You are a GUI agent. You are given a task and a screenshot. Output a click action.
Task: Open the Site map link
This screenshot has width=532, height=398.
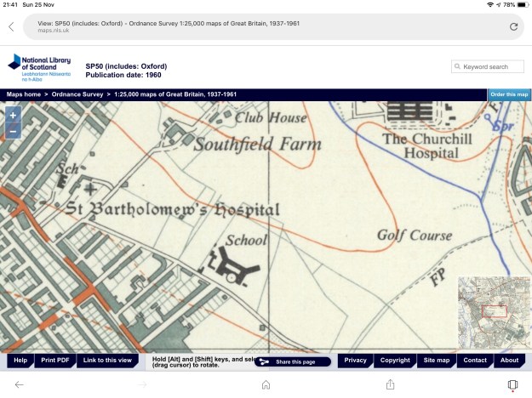[x=437, y=361]
